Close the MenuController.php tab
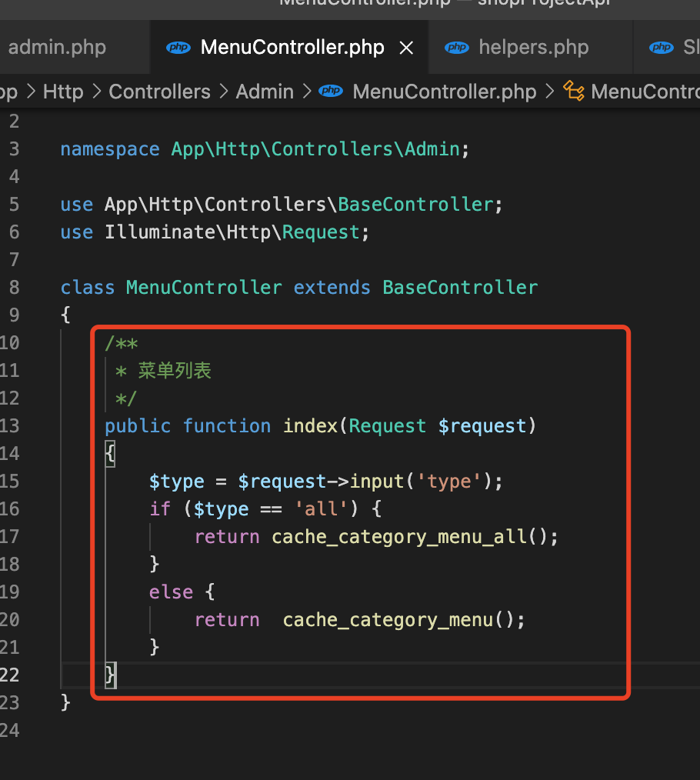This screenshot has width=700, height=780. coord(406,48)
